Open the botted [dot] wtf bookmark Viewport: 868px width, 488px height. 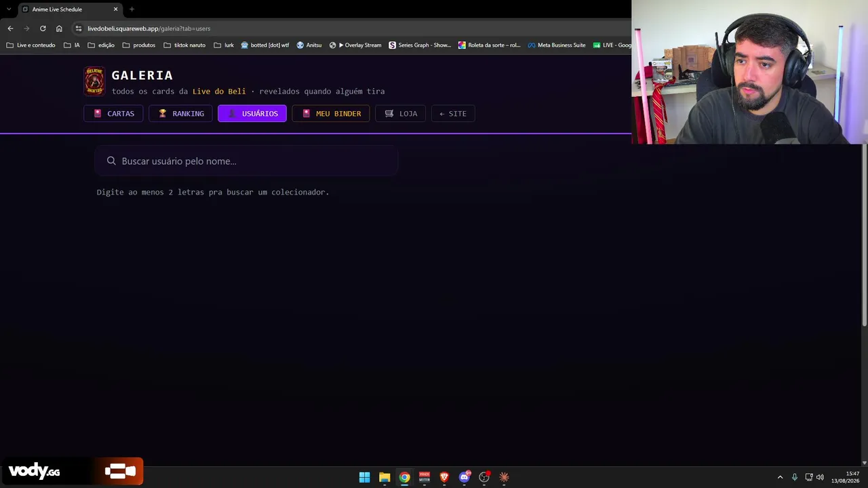point(265,45)
